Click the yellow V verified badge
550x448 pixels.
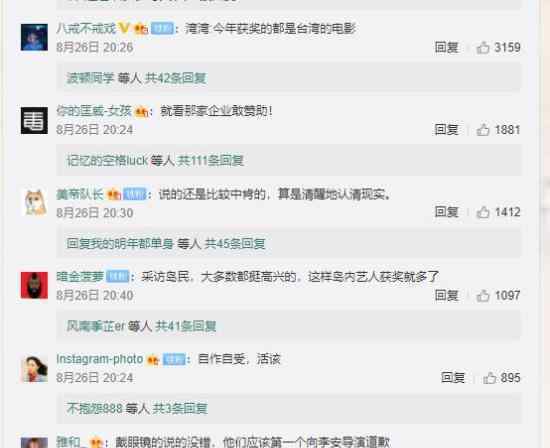(124, 28)
